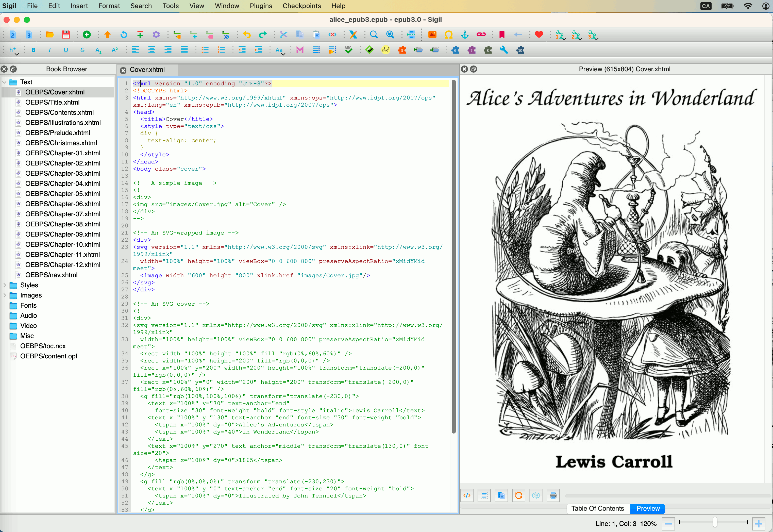The width and height of the screenshot is (773, 532).
Task: Select OEBPS/nav.xhtml in Book Browser
Action: [51, 275]
